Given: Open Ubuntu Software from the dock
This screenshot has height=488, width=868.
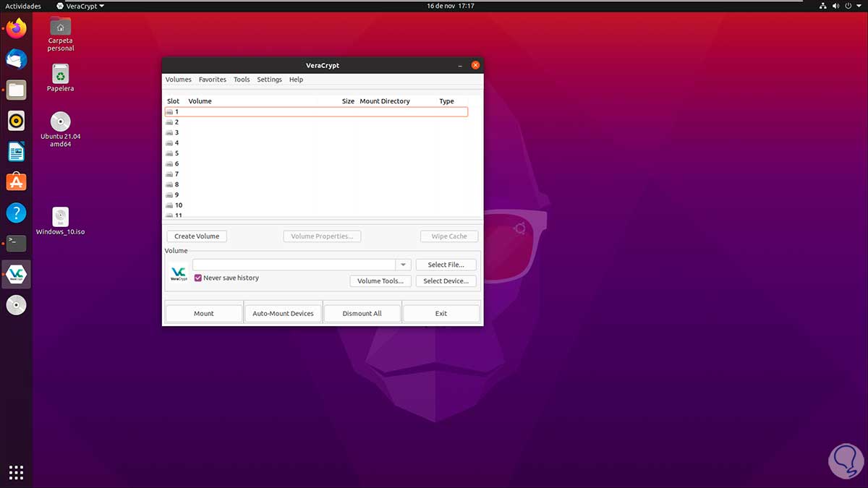Looking at the screenshot, I should click(x=16, y=181).
